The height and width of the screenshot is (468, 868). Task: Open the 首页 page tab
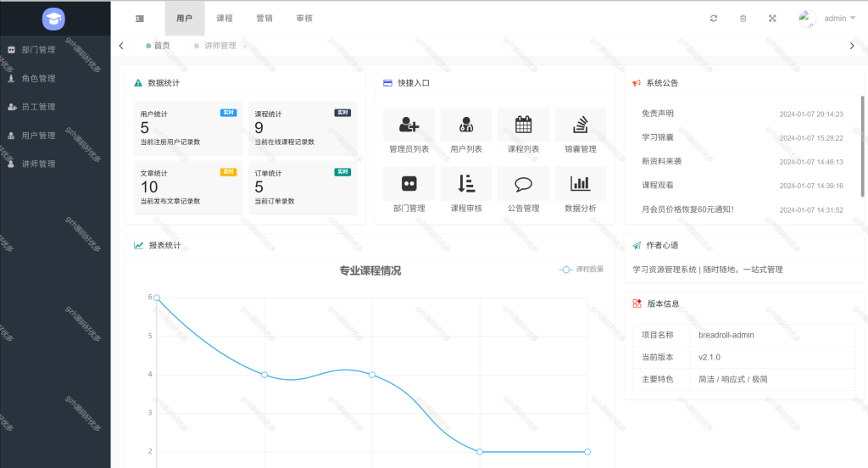158,46
